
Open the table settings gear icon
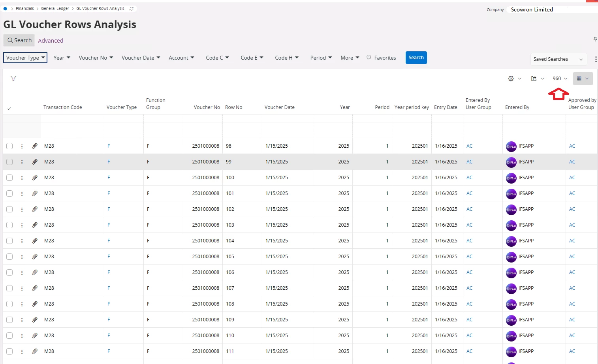(511, 79)
